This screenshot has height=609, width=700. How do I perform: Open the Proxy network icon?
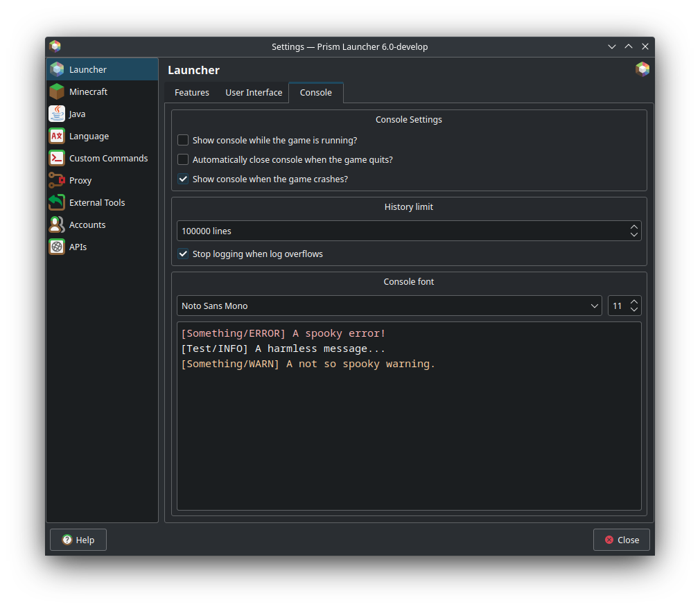click(57, 180)
